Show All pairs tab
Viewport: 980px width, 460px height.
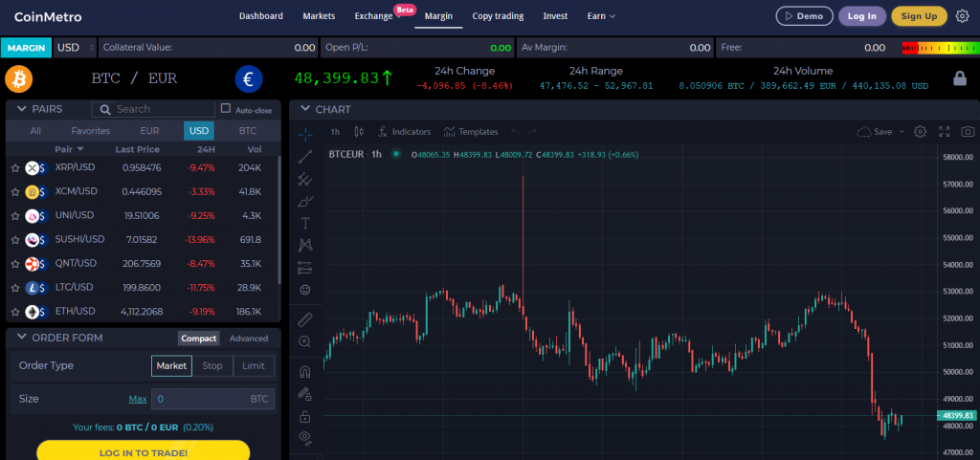tap(35, 131)
